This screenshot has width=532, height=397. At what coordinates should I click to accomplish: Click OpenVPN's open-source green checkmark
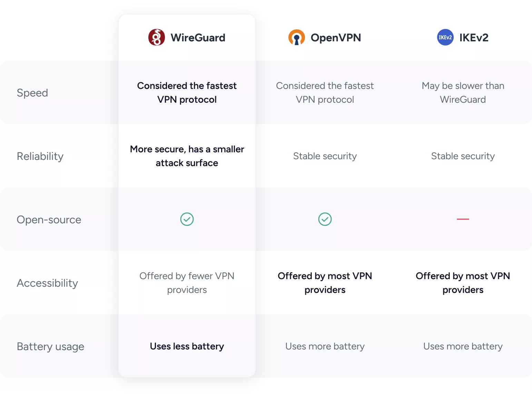click(325, 219)
